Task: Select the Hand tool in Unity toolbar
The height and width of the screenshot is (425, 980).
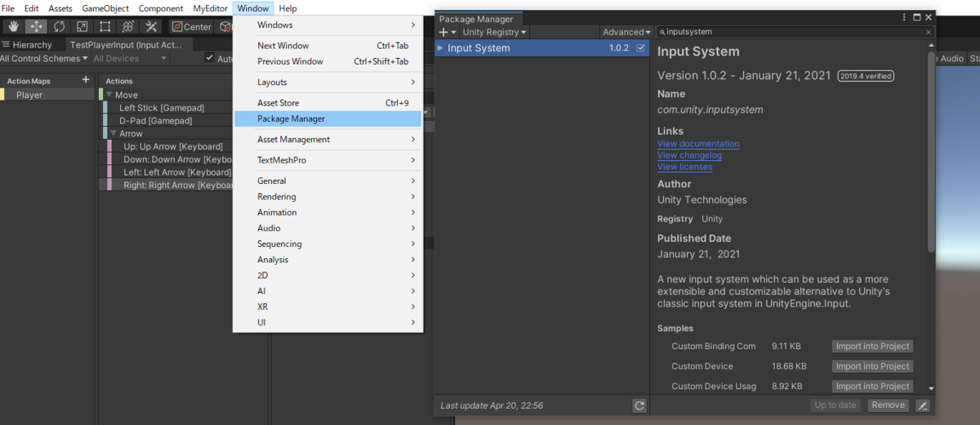Action: pyautogui.click(x=13, y=27)
